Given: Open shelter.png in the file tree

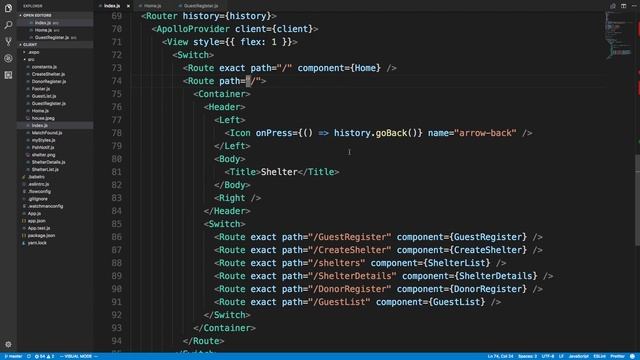Looking at the screenshot, I should point(43,155).
